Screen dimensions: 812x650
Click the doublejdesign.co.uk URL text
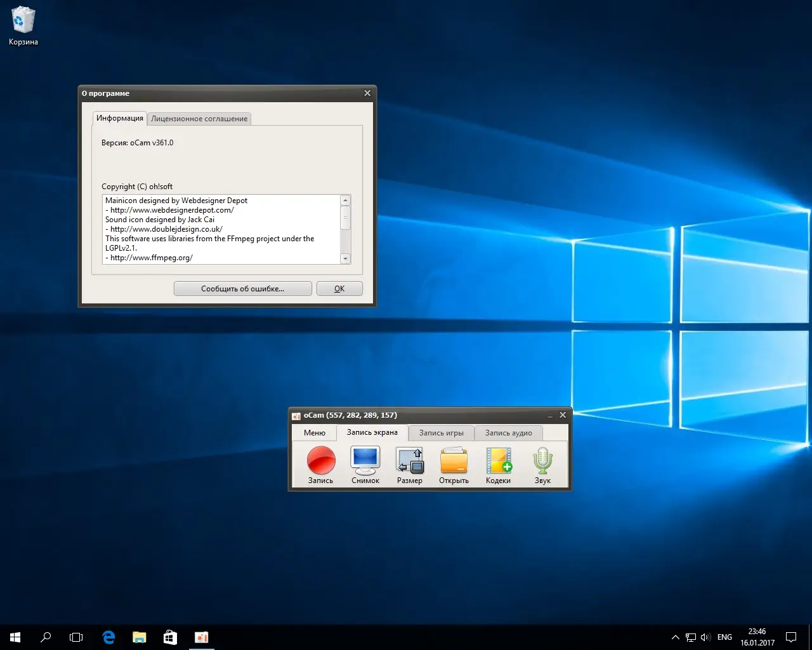166,229
